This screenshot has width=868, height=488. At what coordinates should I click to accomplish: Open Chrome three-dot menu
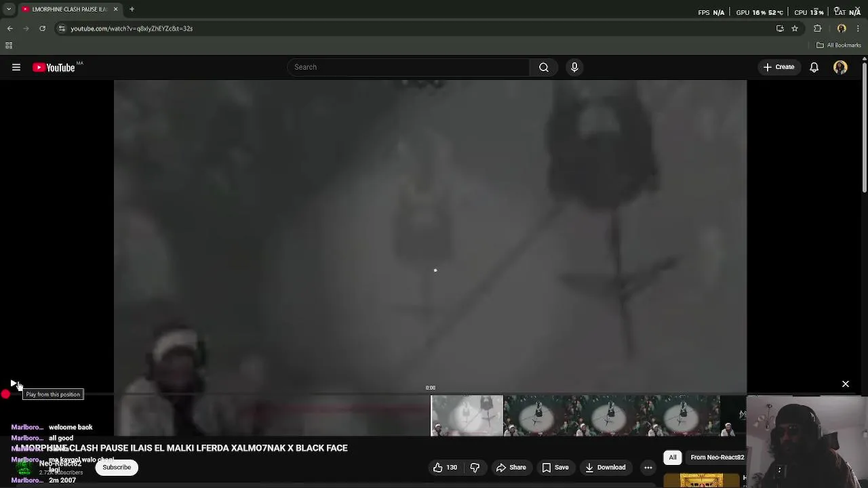[x=858, y=28]
